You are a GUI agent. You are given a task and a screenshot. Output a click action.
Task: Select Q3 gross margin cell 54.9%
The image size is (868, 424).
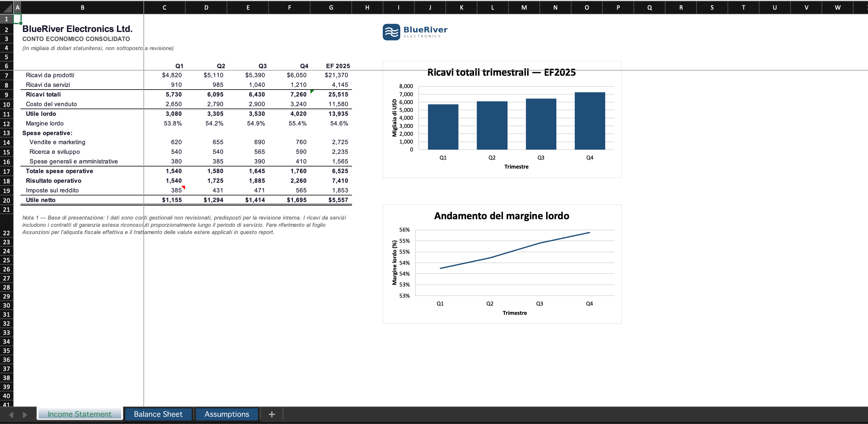(248, 123)
